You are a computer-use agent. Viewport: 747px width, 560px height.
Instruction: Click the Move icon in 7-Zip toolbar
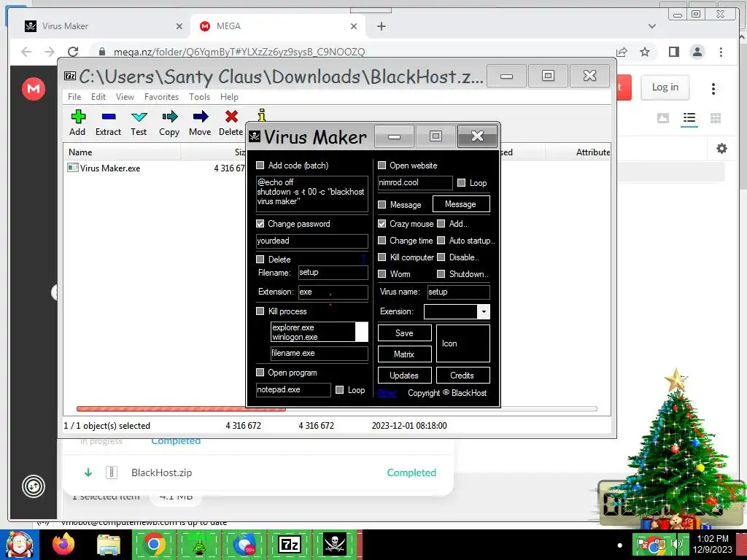click(201, 117)
